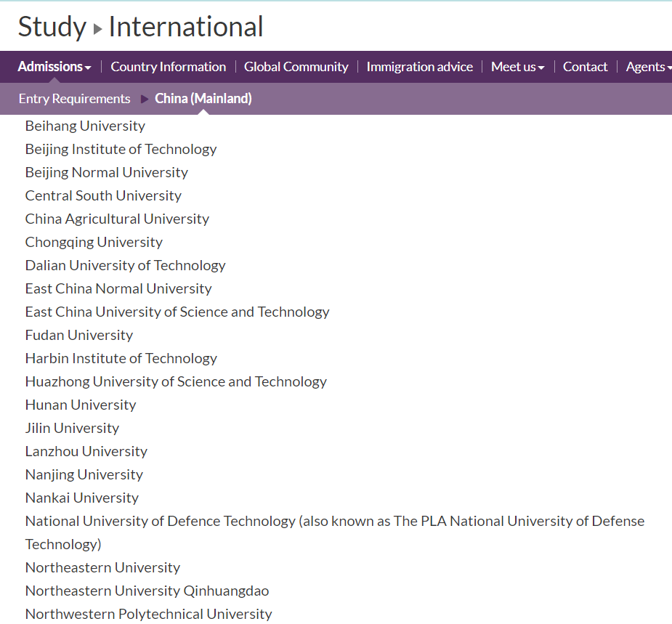The height and width of the screenshot is (624, 672).
Task: Click Northwestern Polytechnical University entry
Action: (149, 614)
